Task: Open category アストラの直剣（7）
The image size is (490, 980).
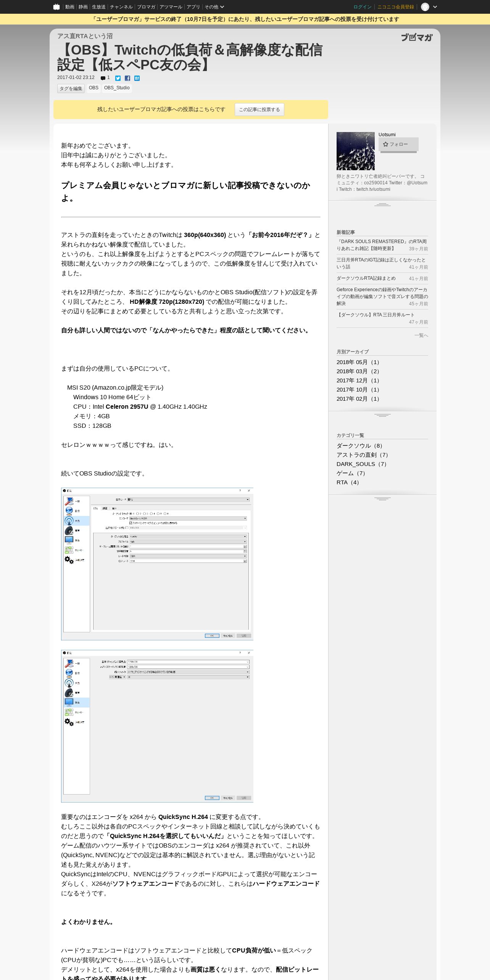Action: [364, 455]
